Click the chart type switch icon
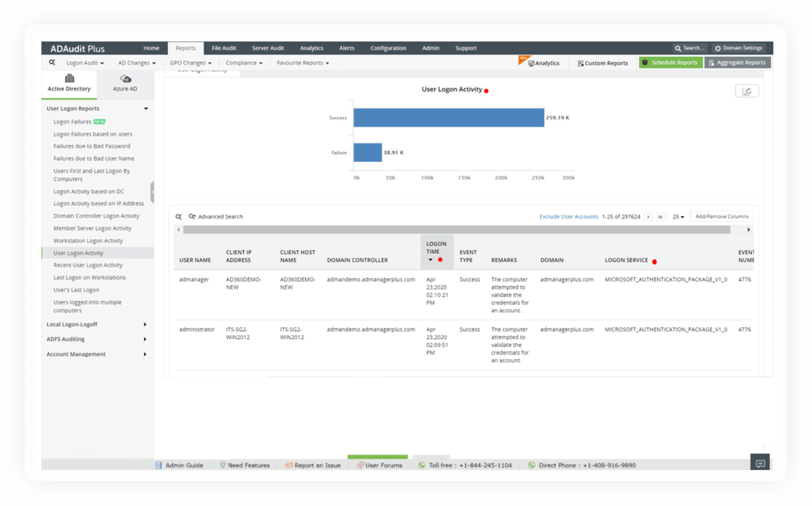Image resolution: width=812 pixels, height=506 pixels. 747,91
